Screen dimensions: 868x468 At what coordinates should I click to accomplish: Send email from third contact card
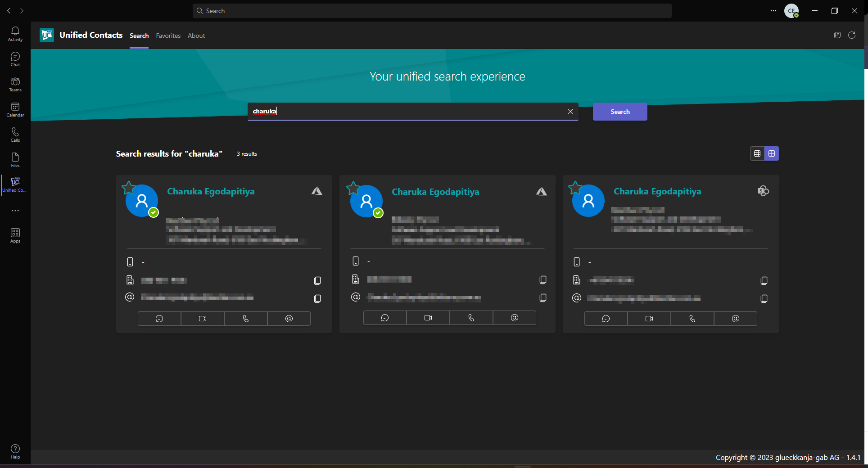coord(736,319)
